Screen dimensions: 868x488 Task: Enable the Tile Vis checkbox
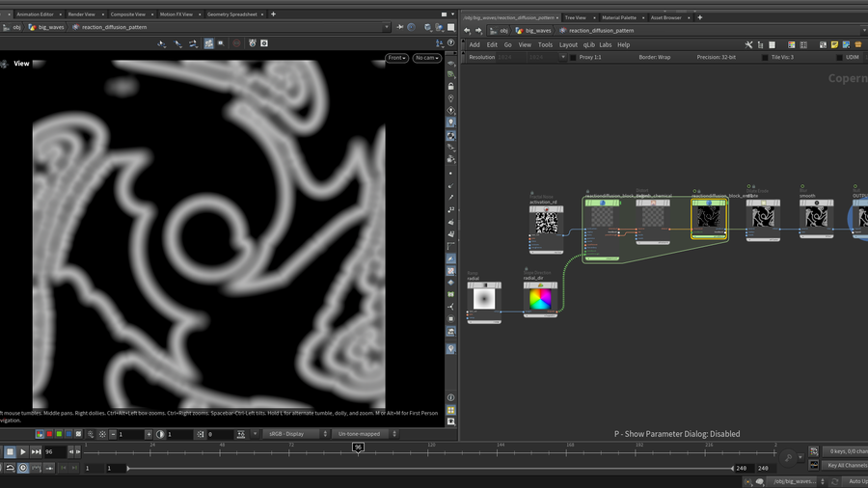[765, 58]
